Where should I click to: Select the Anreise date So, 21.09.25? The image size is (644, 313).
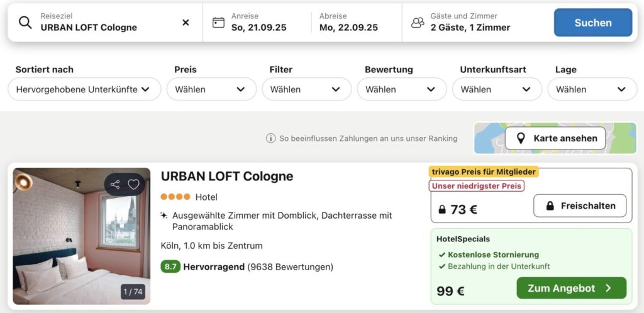[x=258, y=28]
